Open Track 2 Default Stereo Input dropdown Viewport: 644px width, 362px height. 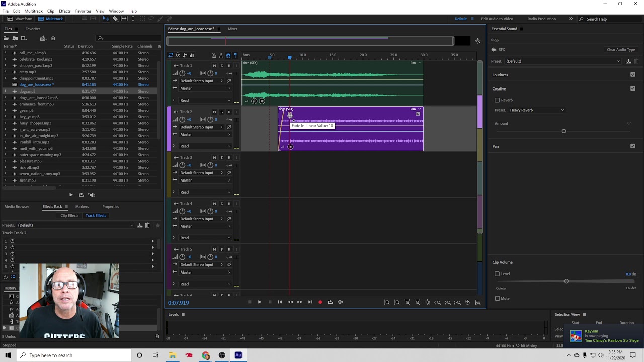pyautogui.click(x=202, y=127)
